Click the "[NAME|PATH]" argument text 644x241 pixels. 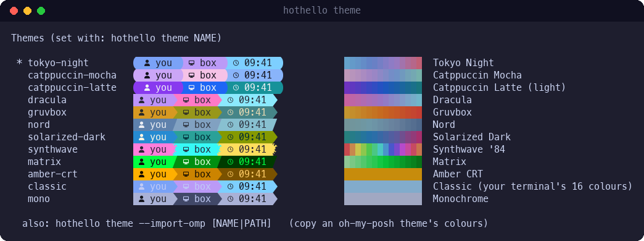(x=242, y=223)
